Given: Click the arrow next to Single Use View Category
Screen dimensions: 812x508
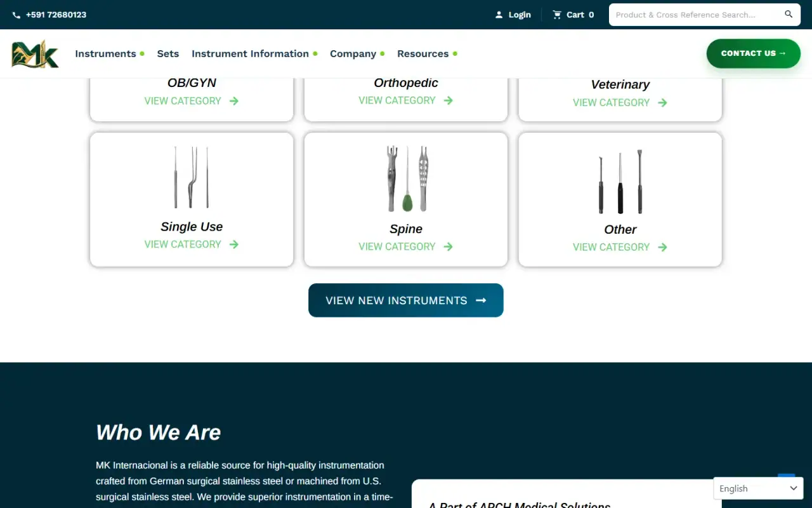Looking at the screenshot, I should tap(234, 244).
